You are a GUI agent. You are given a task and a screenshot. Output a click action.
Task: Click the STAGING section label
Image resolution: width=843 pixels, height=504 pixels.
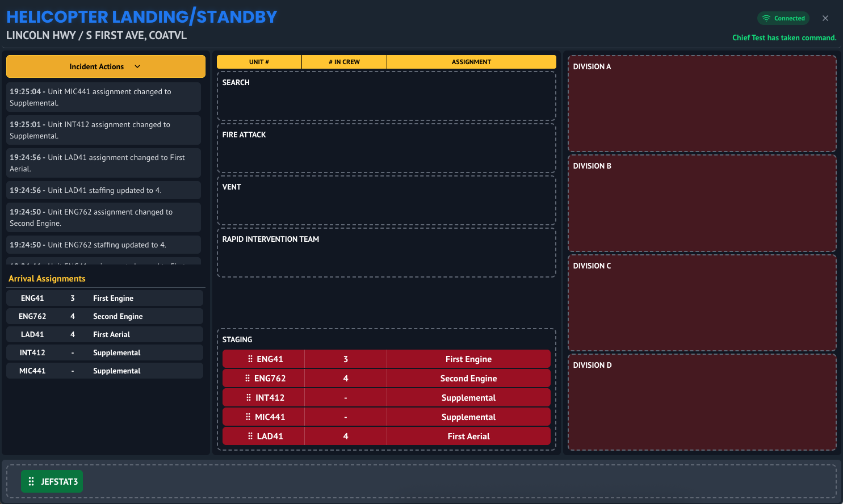click(237, 339)
